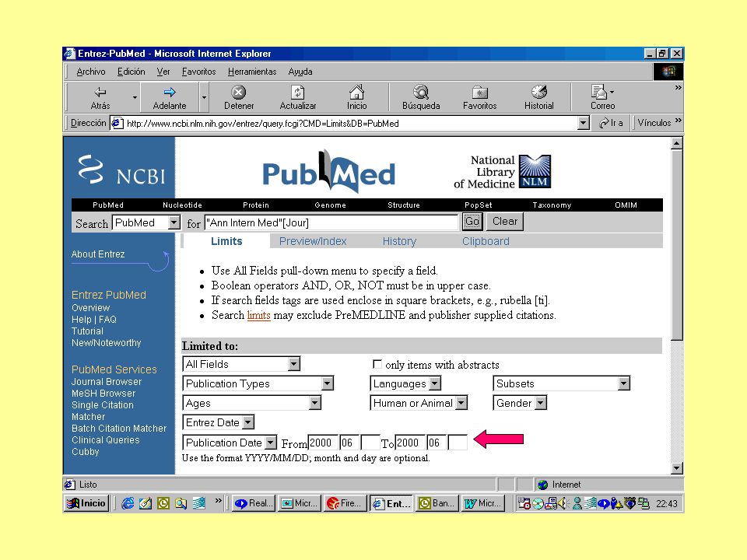
Task: Click the From year field showing 2000
Action: (323, 443)
